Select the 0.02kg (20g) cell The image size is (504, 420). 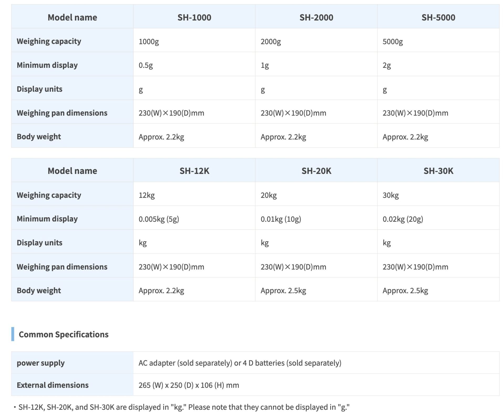pyautogui.click(x=438, y=219)
